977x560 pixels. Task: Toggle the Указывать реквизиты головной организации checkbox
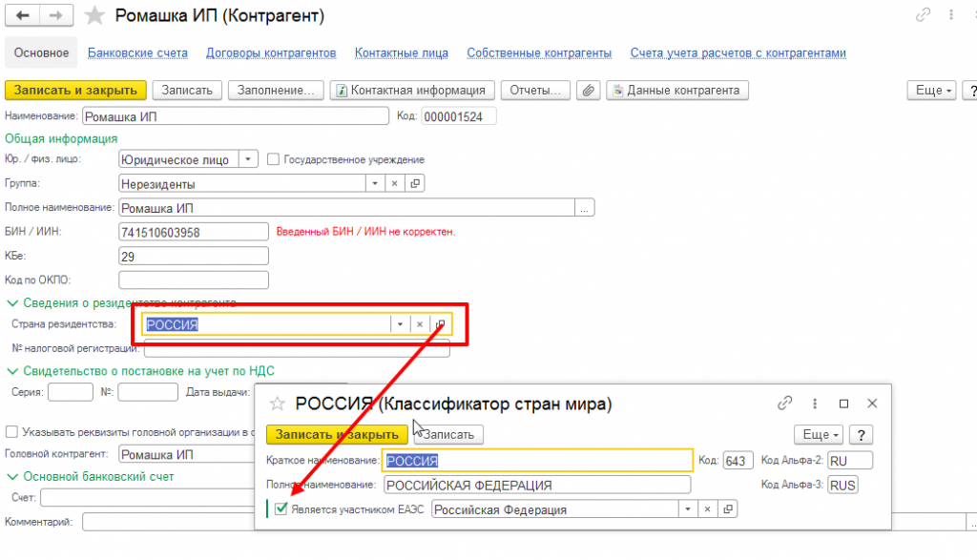(x=11, y=432)
